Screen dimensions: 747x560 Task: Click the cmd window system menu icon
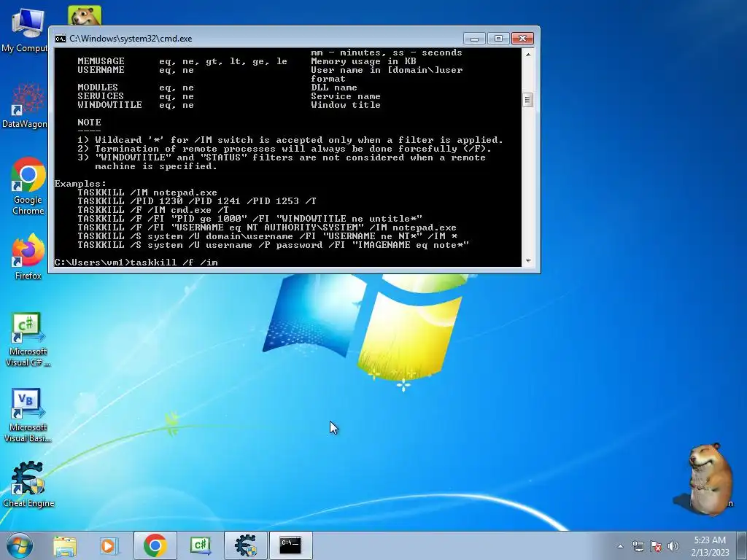click(61, 39)
